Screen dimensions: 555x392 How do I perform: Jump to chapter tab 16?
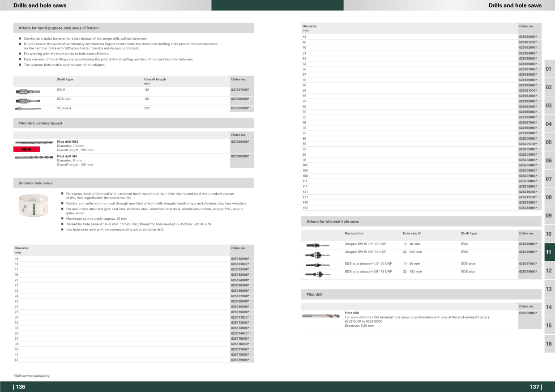coord(549,344)
